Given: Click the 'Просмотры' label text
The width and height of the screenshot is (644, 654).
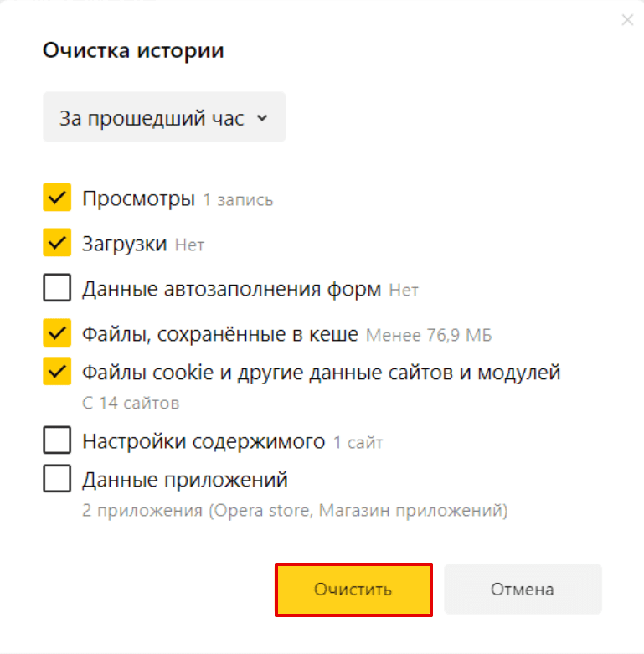Looking at the screenshot, I should click(x=138, y=199).
